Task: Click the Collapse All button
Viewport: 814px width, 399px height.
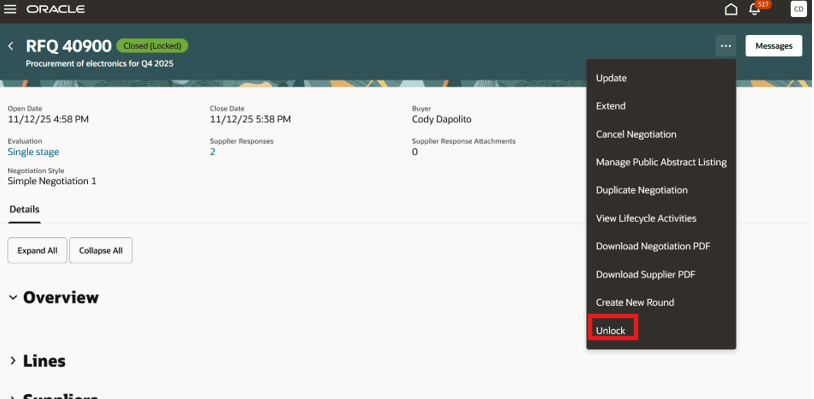Action: tap(101, 251)
